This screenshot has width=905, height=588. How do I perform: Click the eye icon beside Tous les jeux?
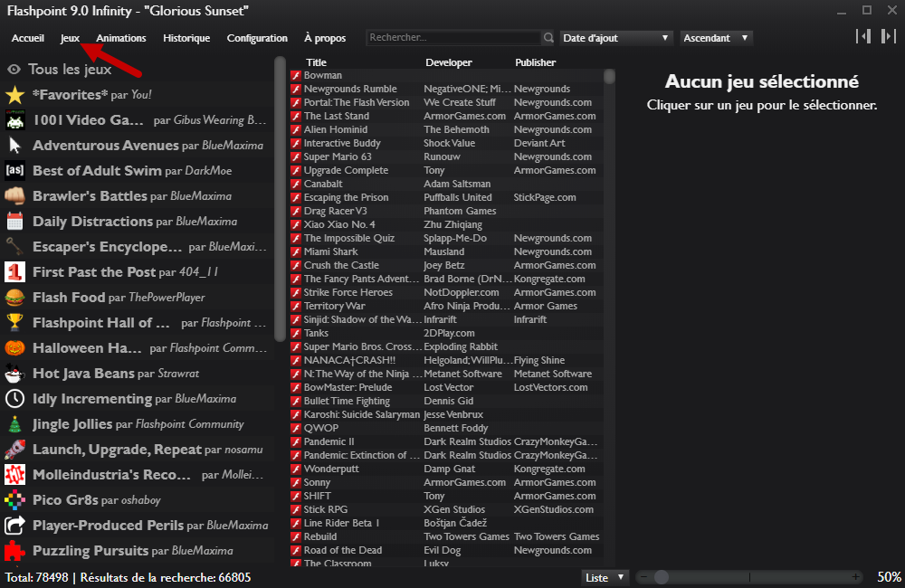coord(14,70)
